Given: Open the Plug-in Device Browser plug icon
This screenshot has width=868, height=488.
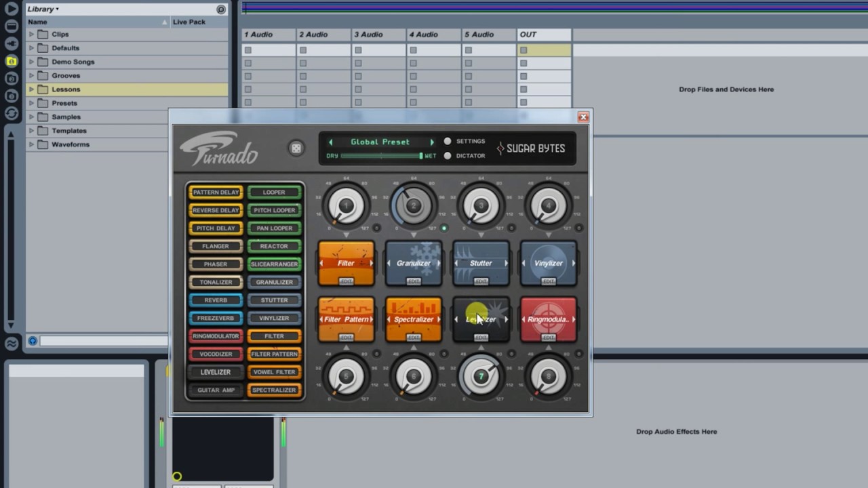Looking at the screenshot, I should pyautogui.click(x=12, y=43).
